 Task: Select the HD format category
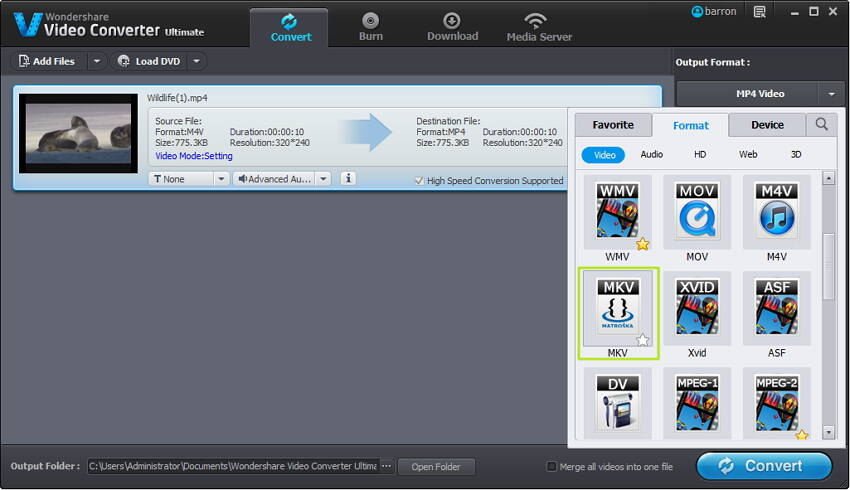[x=700, y=154]
